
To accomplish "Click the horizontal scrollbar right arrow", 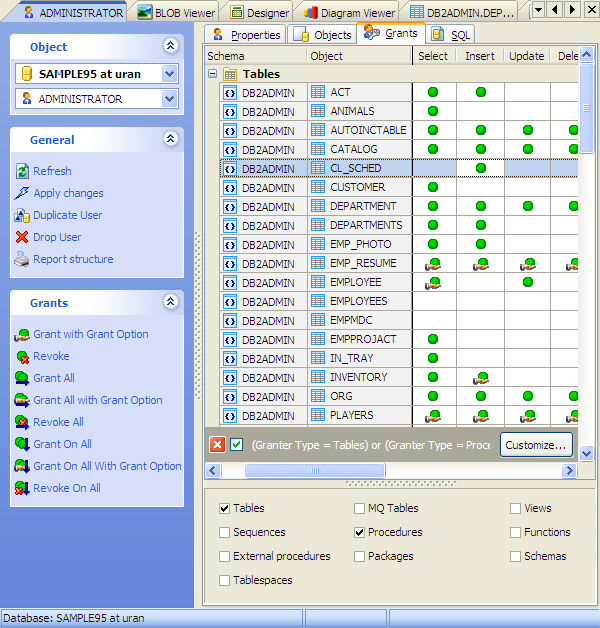I will [569, 470].
